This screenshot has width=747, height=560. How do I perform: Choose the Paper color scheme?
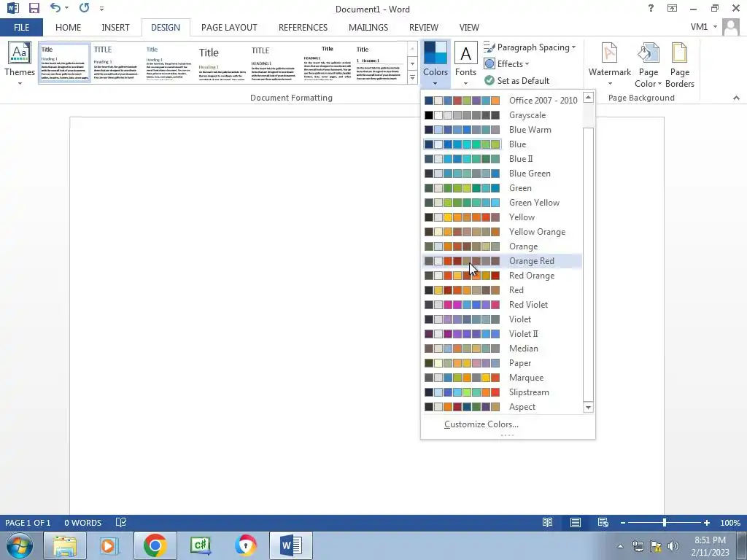coord(502,363)
